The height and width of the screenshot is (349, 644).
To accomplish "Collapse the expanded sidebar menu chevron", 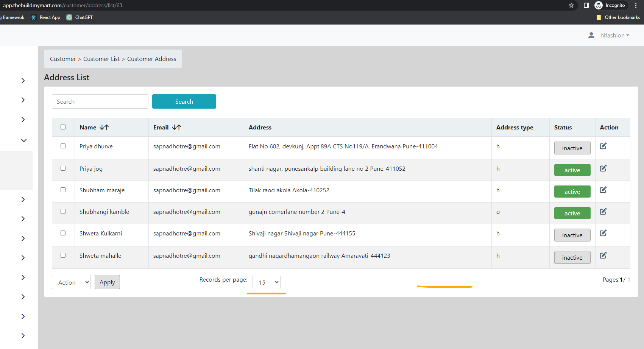I will point(23,140).
